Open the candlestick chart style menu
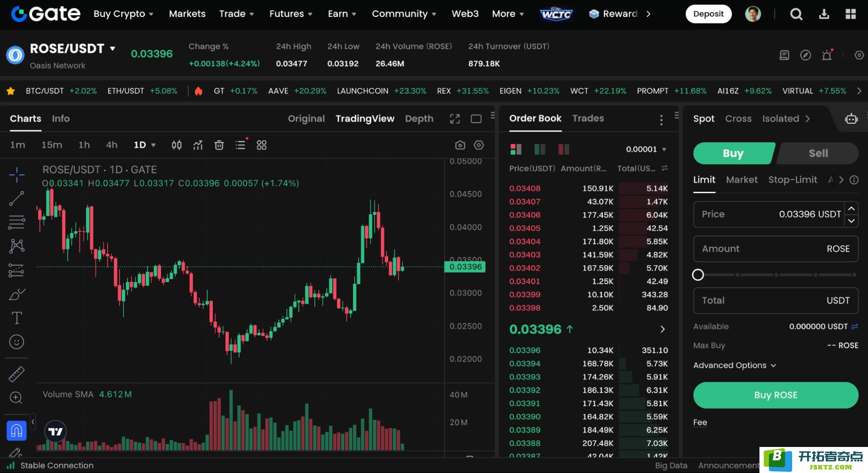 point(176,145)
